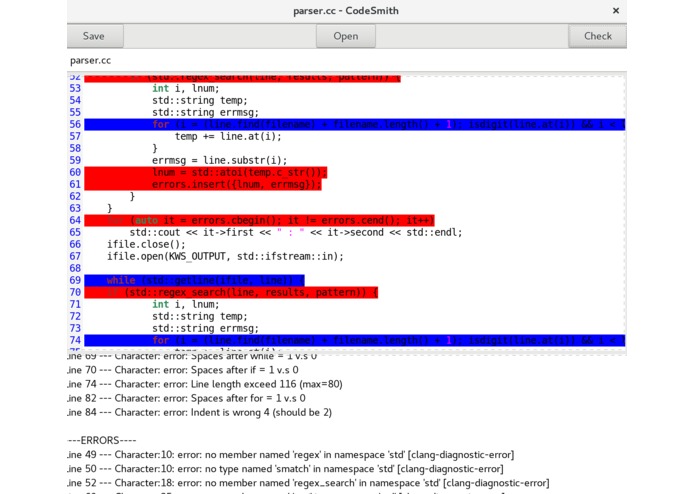695x494 pixels.
Task: Close the CodeSmith window
Action: 616,11
